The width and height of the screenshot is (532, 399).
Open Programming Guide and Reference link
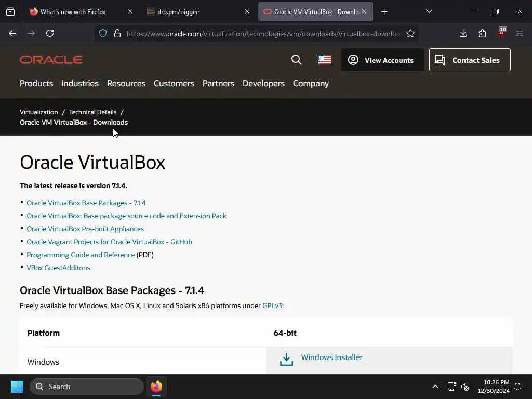point(81,255)
